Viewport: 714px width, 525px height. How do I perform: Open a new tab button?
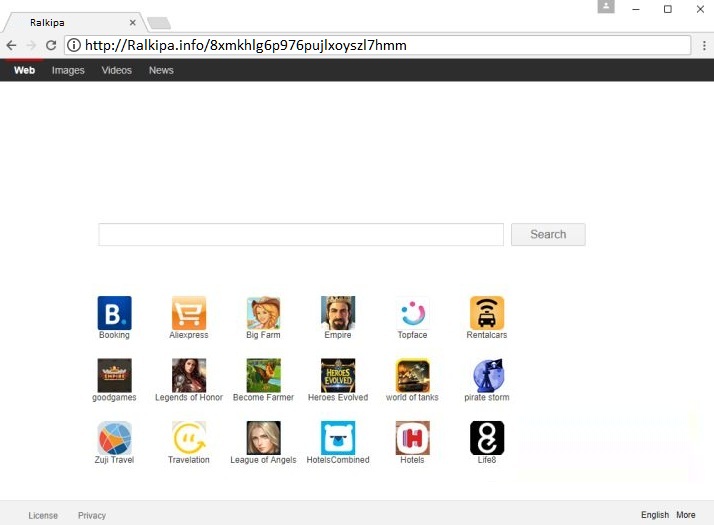click(x=159, y=23)
